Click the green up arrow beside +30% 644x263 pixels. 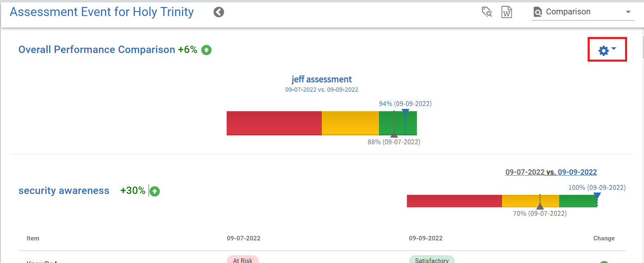155,191
